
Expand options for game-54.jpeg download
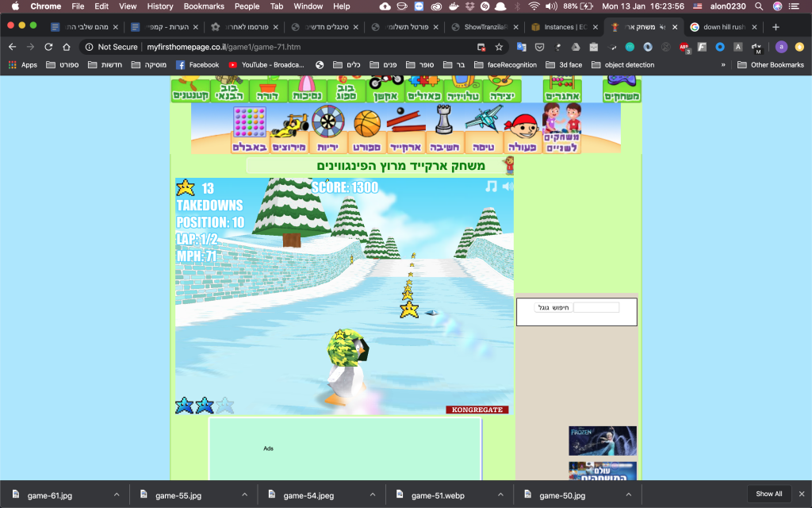coord(373,495)
